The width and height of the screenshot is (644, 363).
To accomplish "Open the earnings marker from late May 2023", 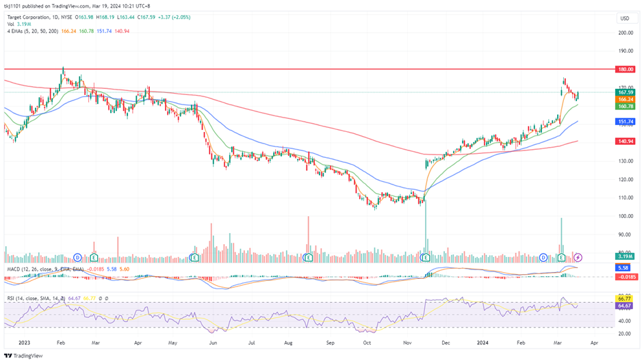I will (x=194, y=257).
